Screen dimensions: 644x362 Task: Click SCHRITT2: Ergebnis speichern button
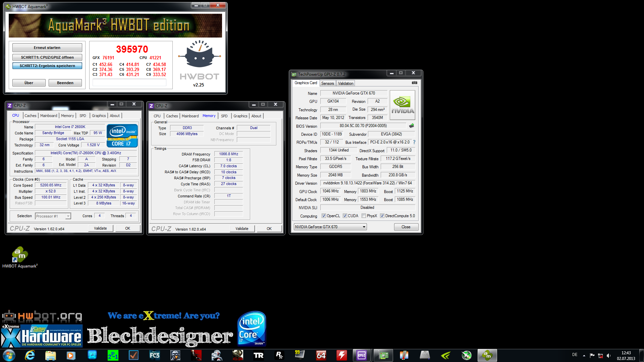(47, 66)
